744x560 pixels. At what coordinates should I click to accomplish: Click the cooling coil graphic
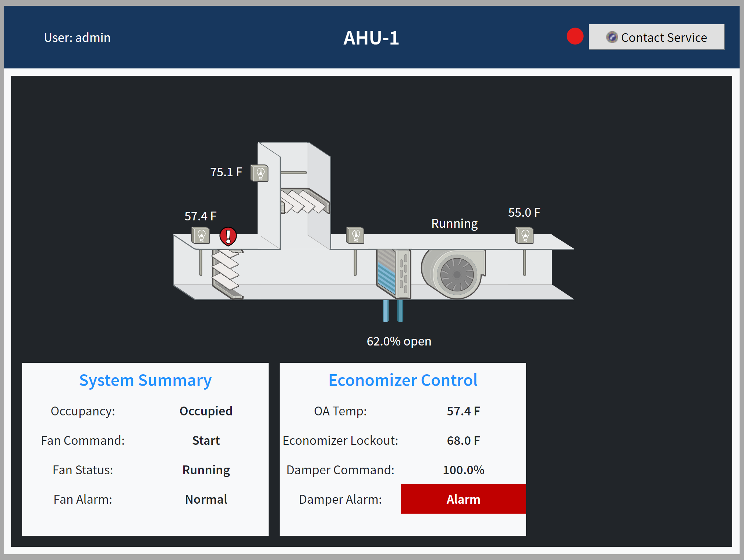393,274
